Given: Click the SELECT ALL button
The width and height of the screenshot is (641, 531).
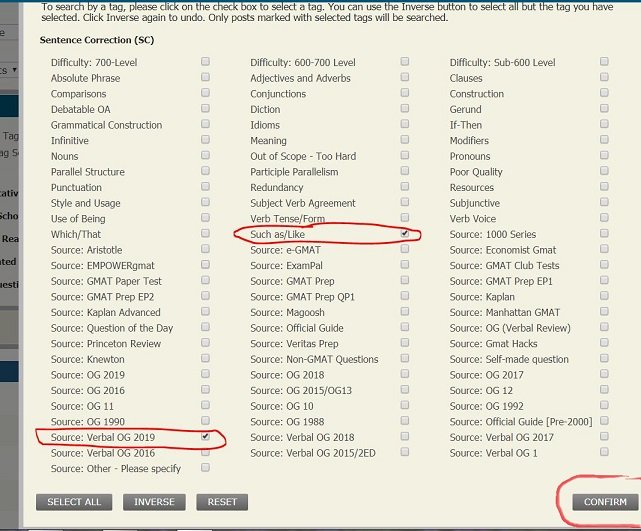Looking at the screenshot, I should coord(74,502).
